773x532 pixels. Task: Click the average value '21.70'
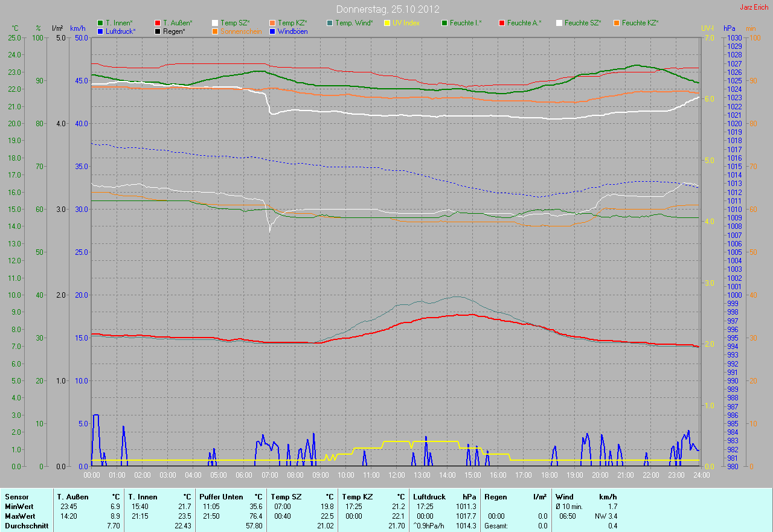[x=396, y=526]
